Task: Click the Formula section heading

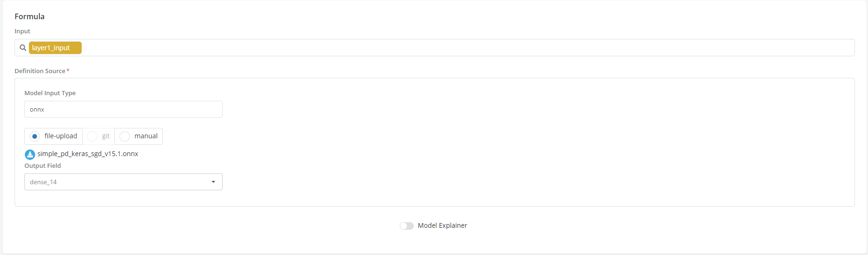Action: [x=30, y=16]
